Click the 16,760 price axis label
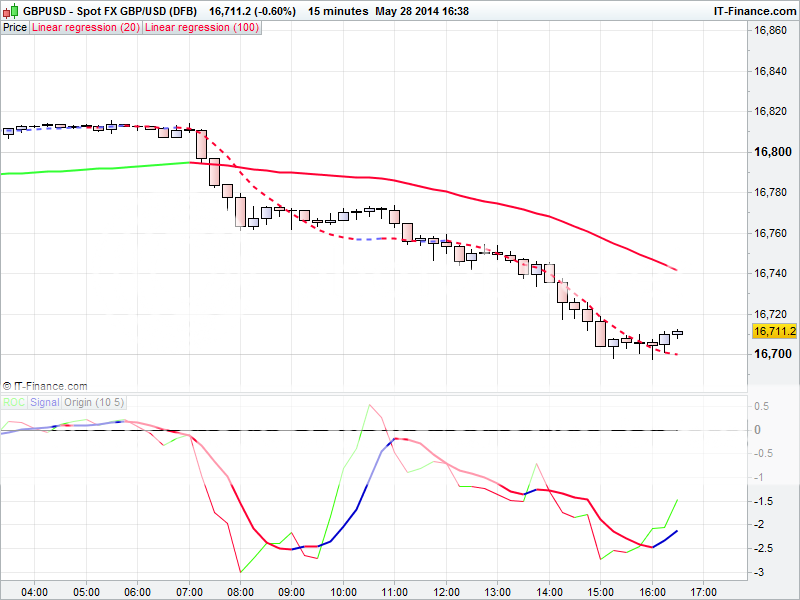800x600 pixels. coord(770,233)
